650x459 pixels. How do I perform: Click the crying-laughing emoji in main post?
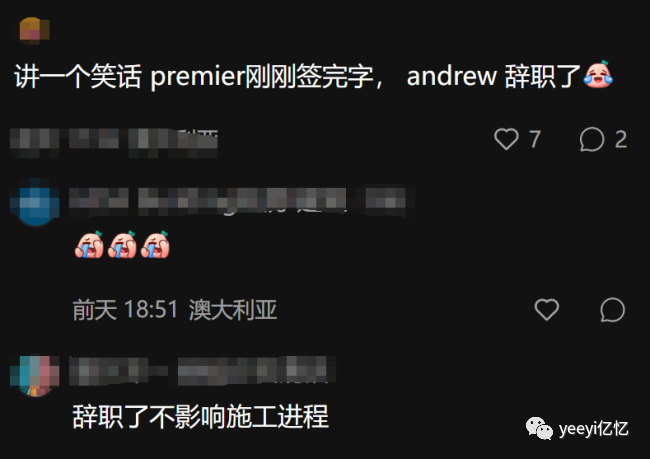[598, 75]
